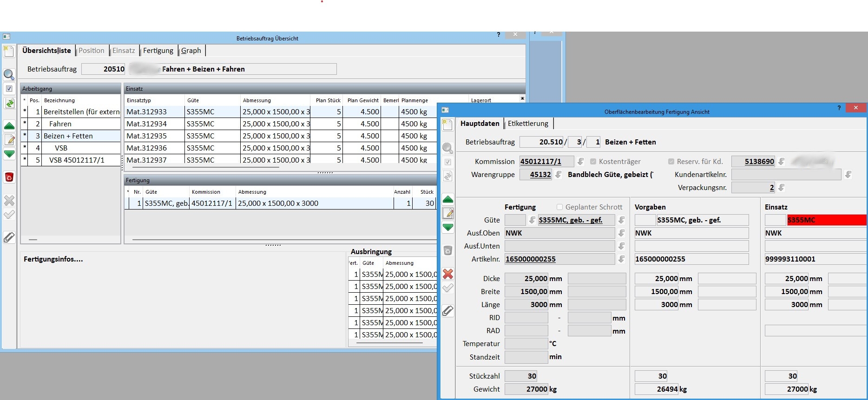Click Betriebsauftrag number field 20510
868x400 pixels.
[104, 69]
